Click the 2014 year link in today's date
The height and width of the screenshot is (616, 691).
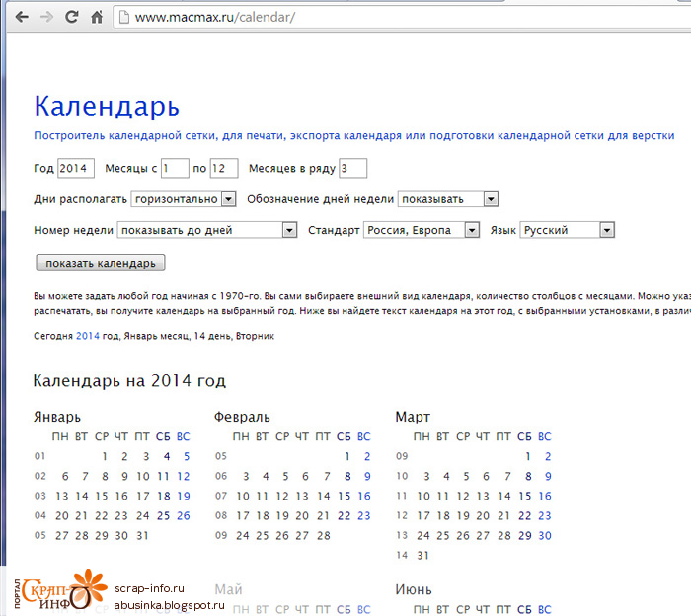[88, 336]
